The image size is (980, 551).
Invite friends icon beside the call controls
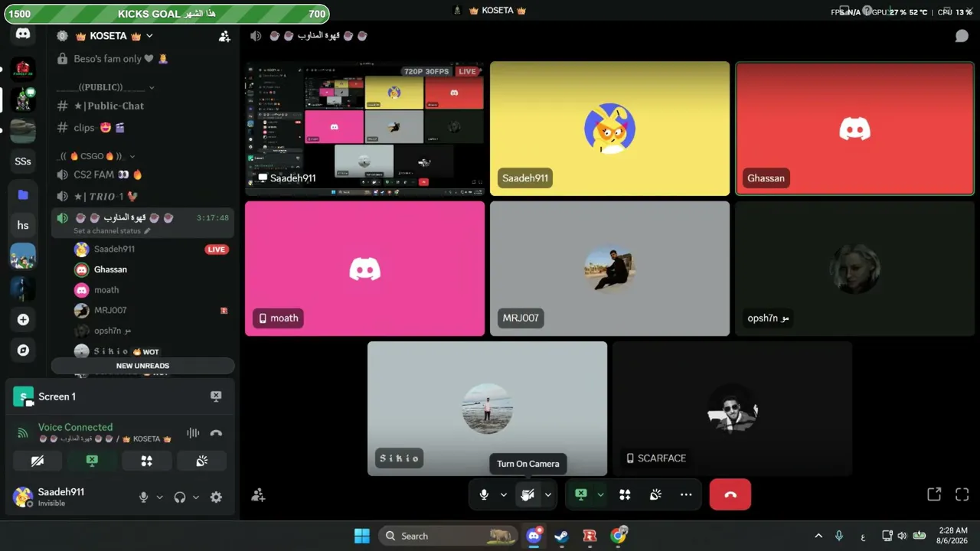point(259,495)
